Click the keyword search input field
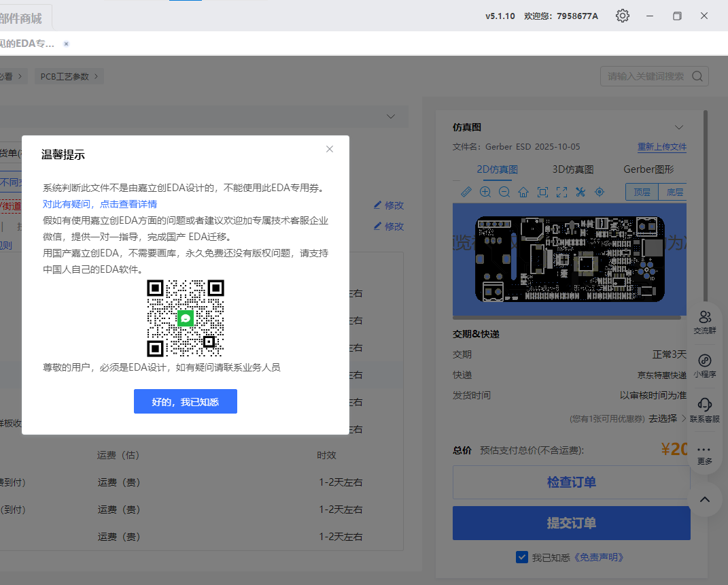This screenshot has height=585, width=728. pyautogui.click(x=646, y=76)
